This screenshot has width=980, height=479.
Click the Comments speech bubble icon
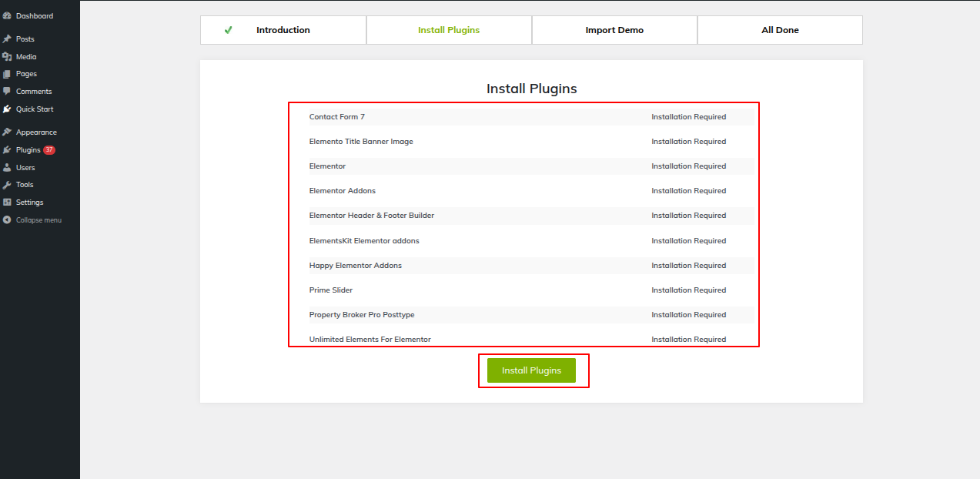(x=7, y=92)
